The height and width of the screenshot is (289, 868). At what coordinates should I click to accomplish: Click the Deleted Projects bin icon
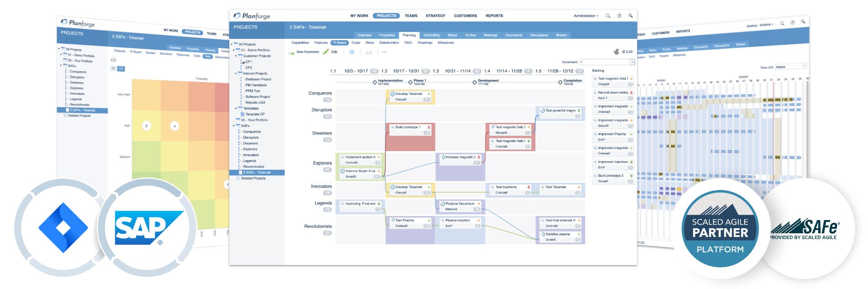(x=238, y=179)
